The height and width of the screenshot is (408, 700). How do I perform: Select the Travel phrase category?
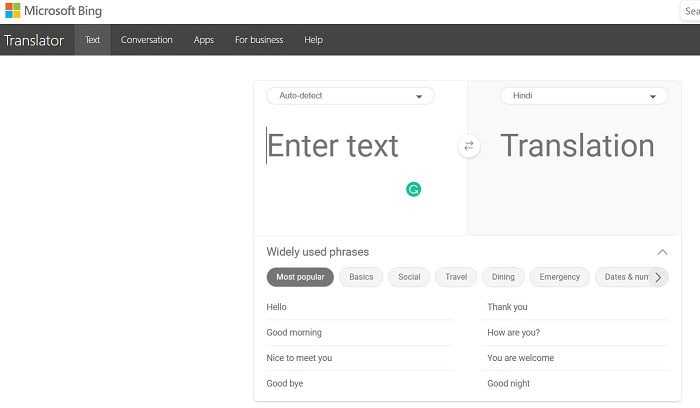coord(456,277)
